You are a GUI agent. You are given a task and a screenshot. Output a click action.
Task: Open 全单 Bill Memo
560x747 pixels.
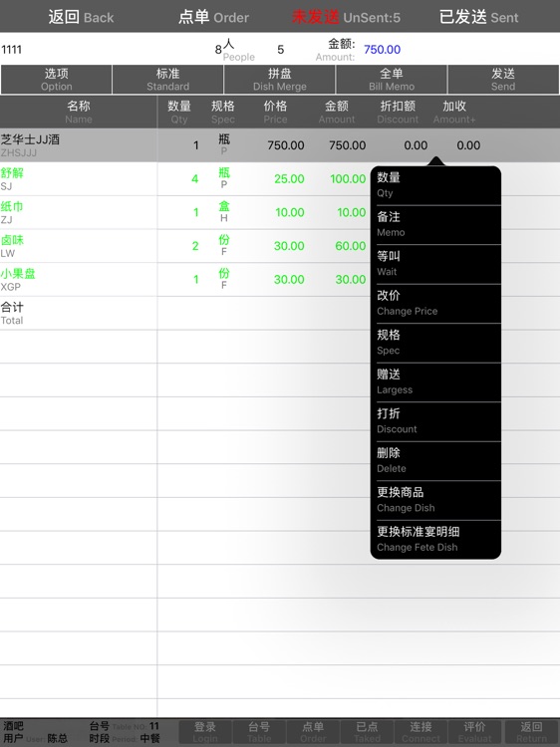392,80
